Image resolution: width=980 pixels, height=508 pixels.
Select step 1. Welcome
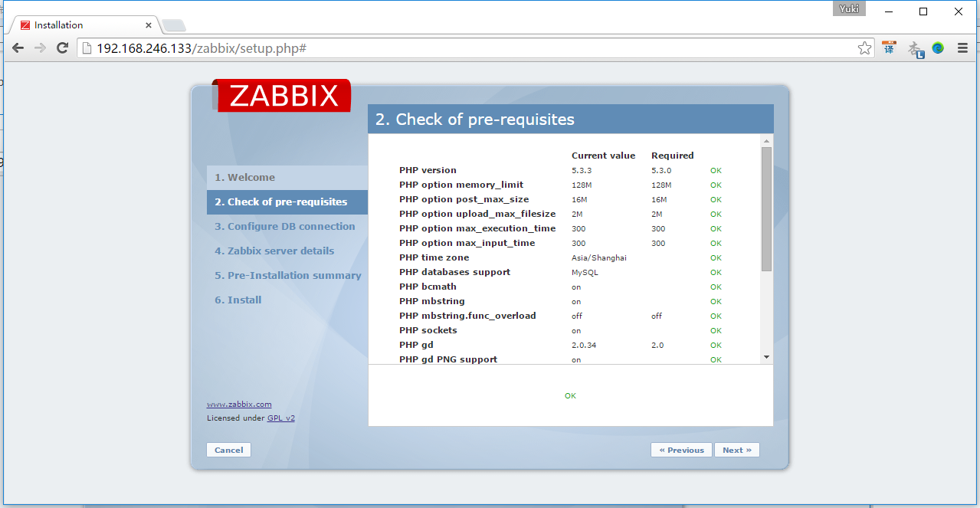pyautogui.click(x=287, y=177)
